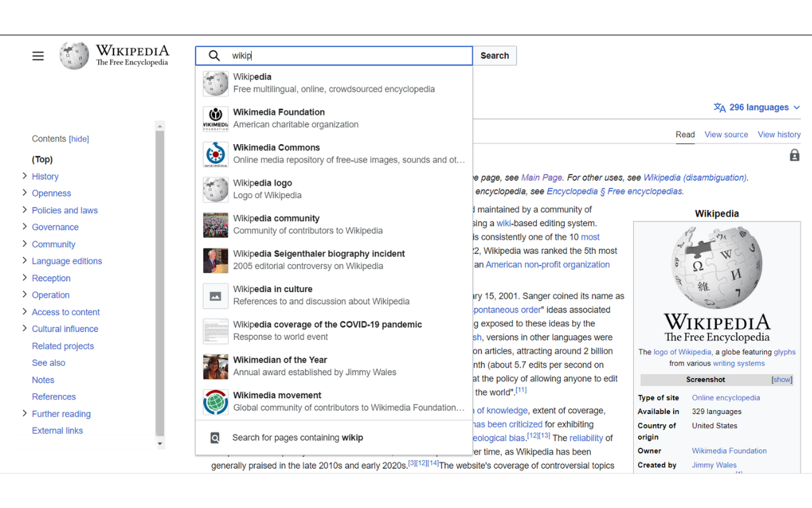Viewport: 812px width, 508px height.
Task: Select the Wikimedia movement suggestion
Action: point(334,402)
